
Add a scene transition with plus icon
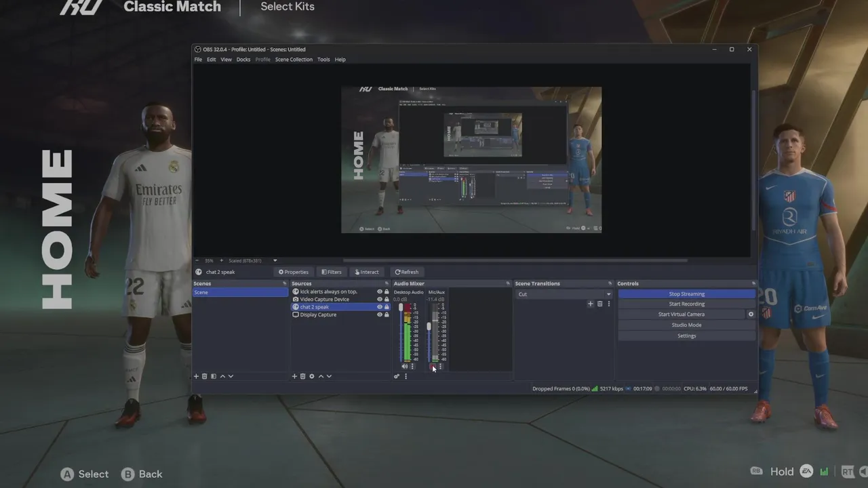(591, 304)
